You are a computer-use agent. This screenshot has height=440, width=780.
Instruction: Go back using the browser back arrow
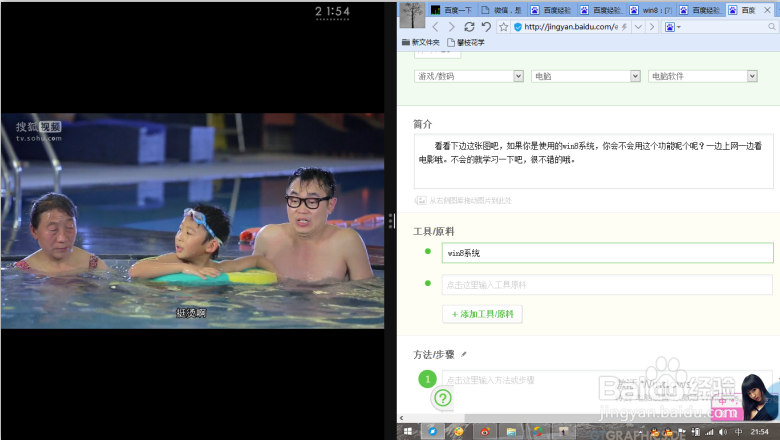pos(436,27)
